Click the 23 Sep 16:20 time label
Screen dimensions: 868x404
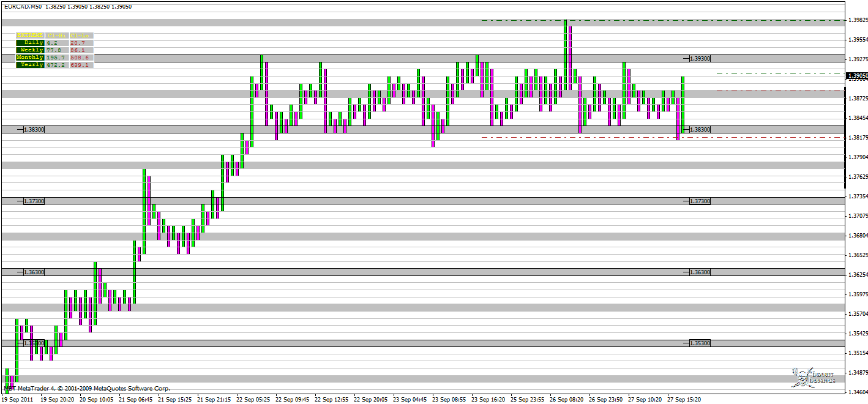(x=488, y=400)
